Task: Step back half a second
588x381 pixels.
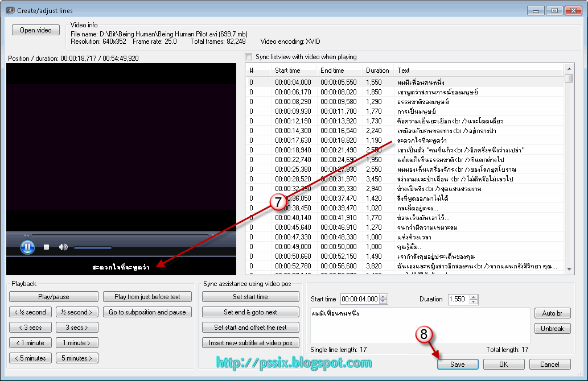Action: click(30, 312)
